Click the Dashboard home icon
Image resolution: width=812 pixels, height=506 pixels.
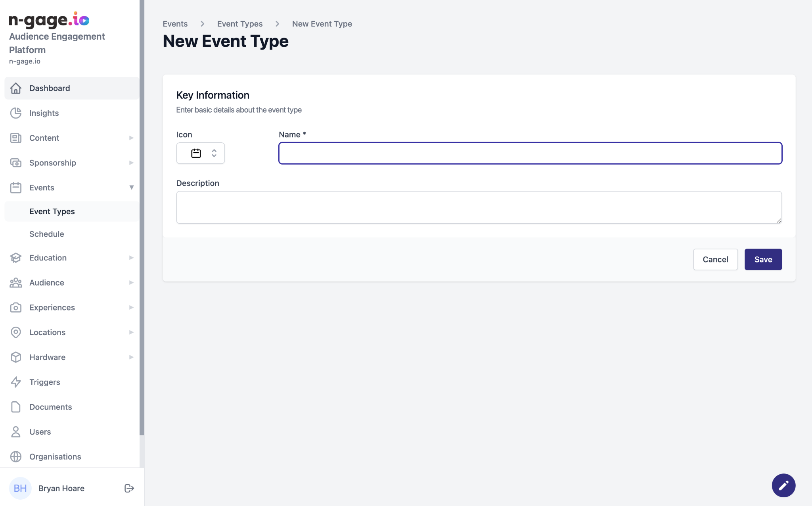[16, 88]
